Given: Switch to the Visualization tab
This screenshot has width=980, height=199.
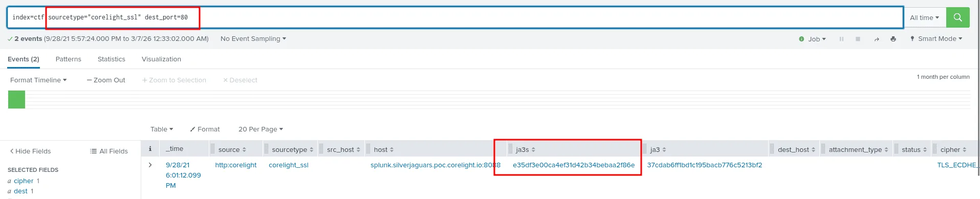Looking at the screenshot, I should 161,59.
